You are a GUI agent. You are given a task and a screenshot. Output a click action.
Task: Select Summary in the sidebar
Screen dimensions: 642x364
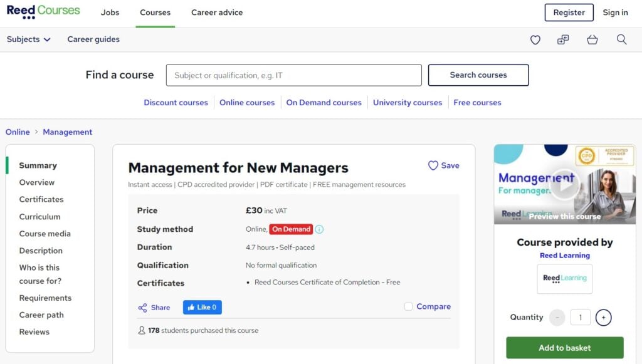click(38, 165)
